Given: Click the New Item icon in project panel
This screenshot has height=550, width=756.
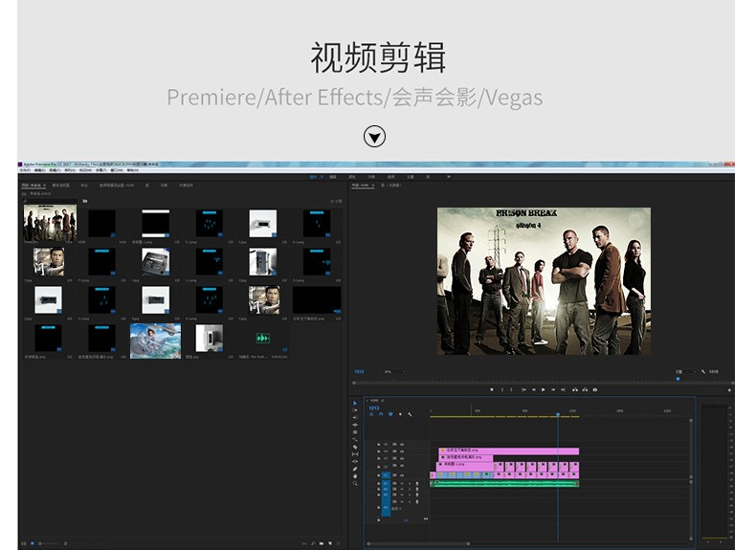Looking at the screenshot, I should [x=330, y=543].
